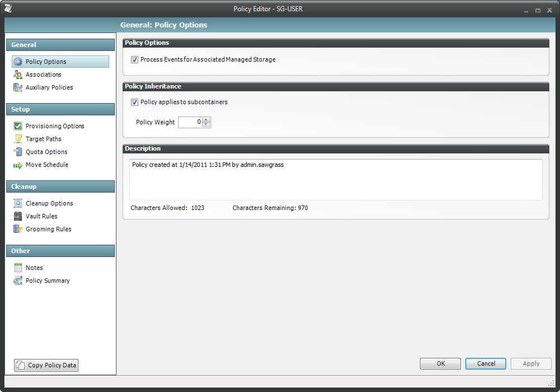
Task: Click the Target Paths icon
Action: click(x=18, y=139)
